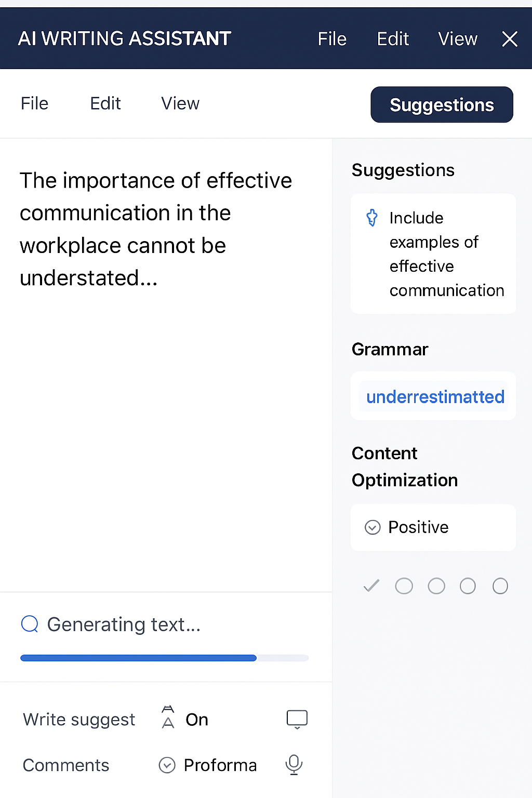Expand the Proforma dropdown
The height and width of the screenshot is (798, 532).
(167, 765)
